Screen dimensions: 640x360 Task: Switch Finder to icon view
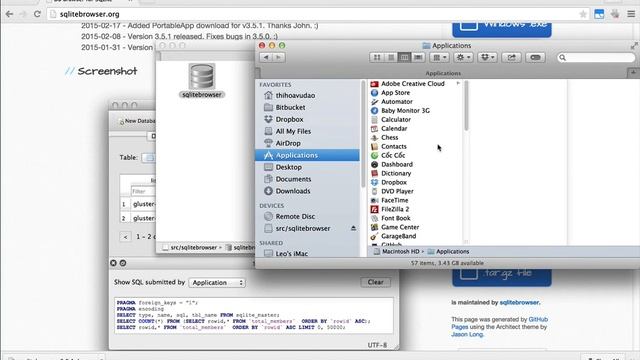coord(377,58)
